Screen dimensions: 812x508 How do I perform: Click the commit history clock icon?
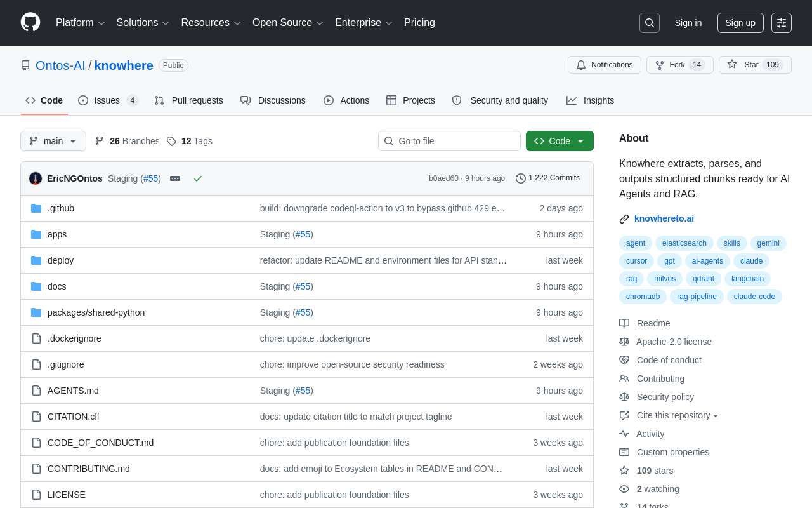pyautogui.click(x=521, y=178)
